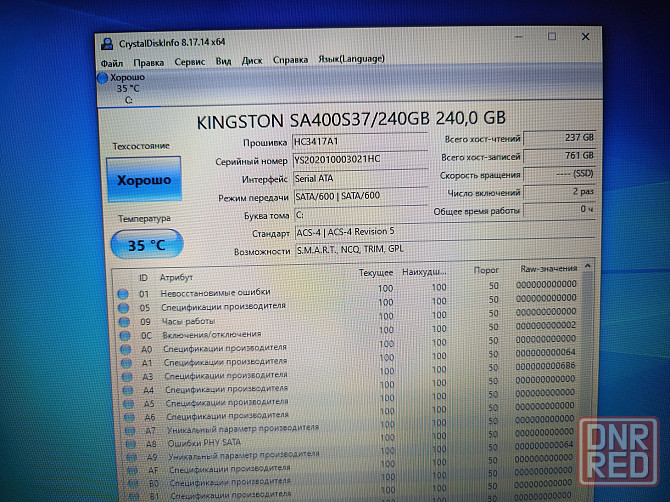Click status icon for attribute A6

point(129,417)
